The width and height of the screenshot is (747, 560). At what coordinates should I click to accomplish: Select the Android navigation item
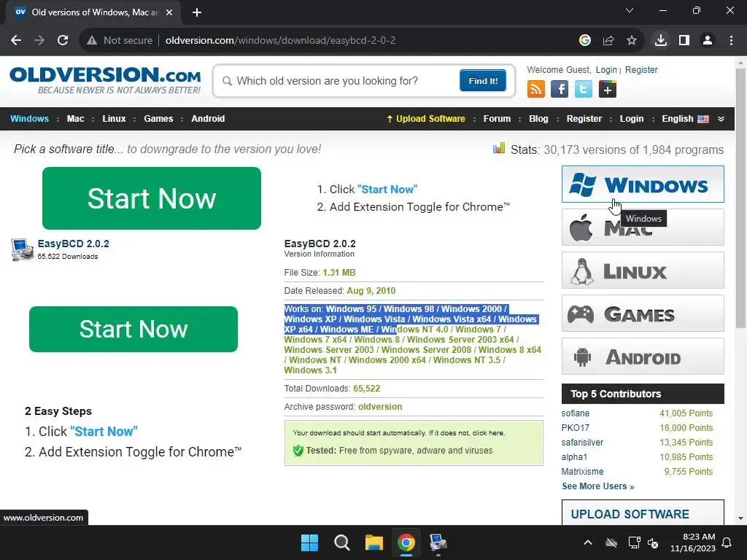click(x=208, y=119)
